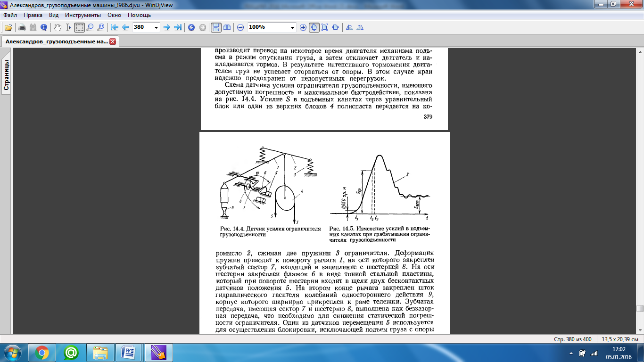Click the status bar text 'Стр. 380 из 400'

572,339
